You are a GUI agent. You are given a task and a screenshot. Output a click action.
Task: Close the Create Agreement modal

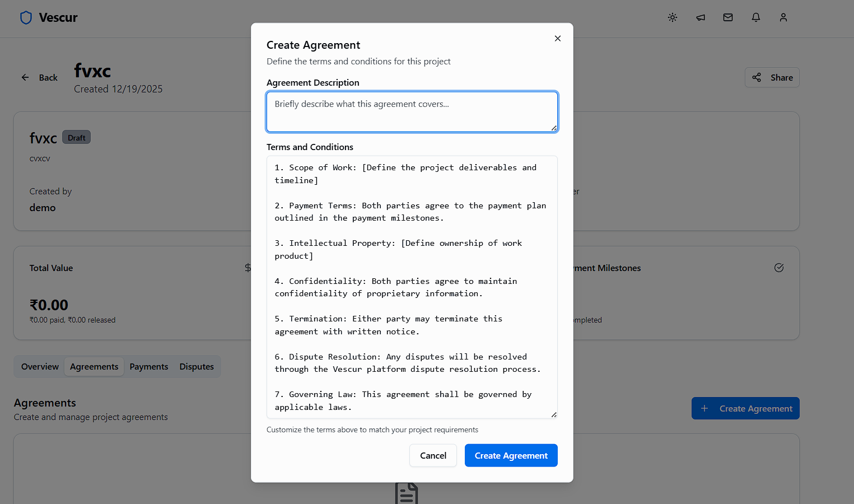[x=558, y=38]
